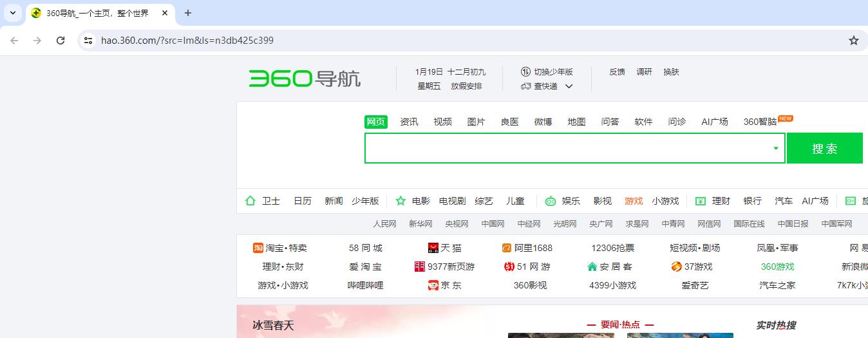Select the 360智脑 search tab
The width and height of the screenshot is (868, 338).
tap(760, 122)
